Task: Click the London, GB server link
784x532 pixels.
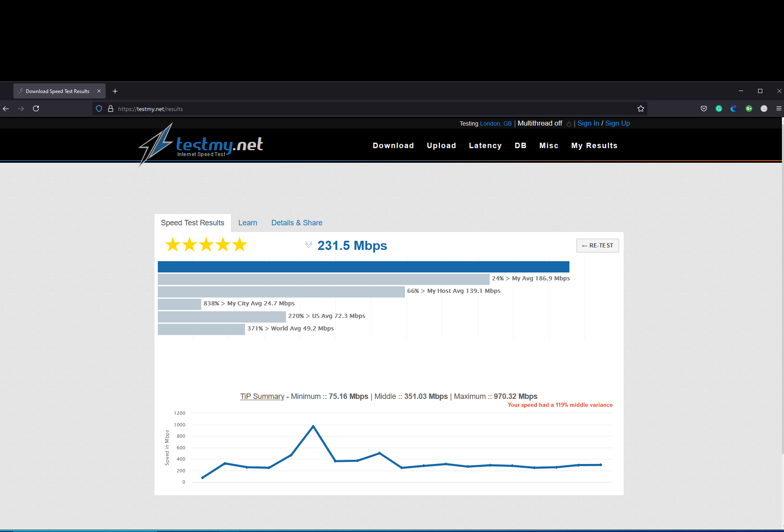Action: (x=496, y=124)
